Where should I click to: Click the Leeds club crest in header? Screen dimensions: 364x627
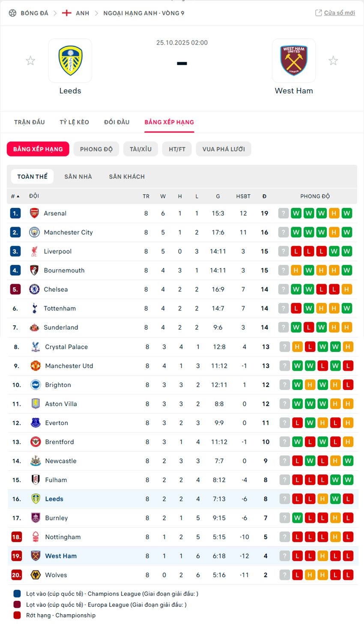pos(70,60)
